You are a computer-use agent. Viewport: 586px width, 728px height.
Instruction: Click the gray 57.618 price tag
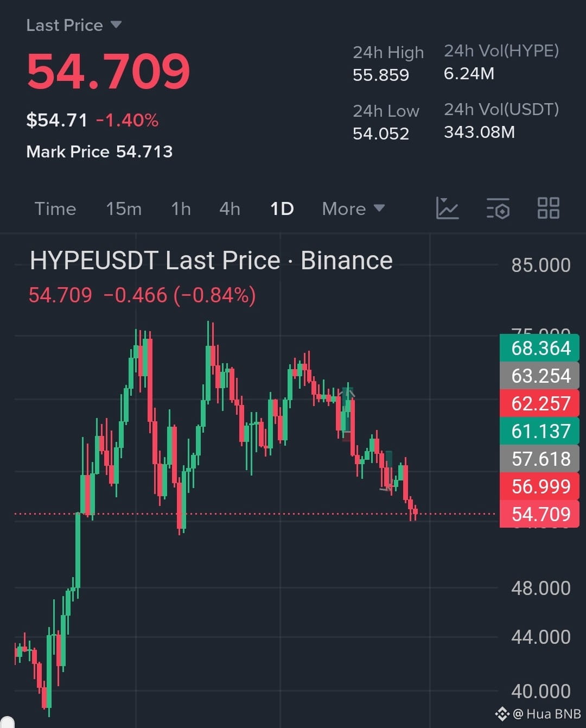point(539,459)
